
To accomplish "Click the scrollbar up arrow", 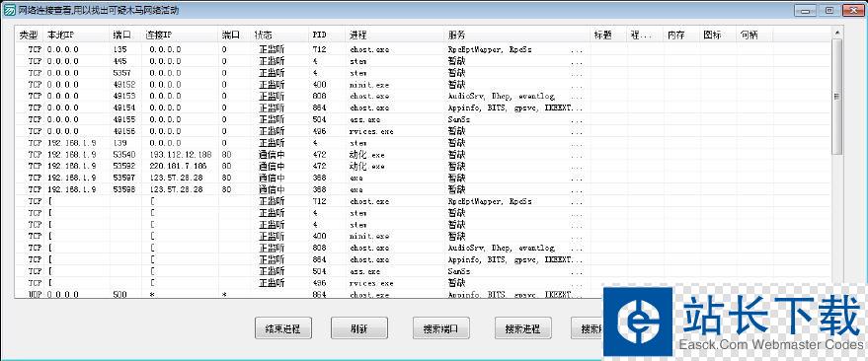I will (x=836, y=34).
